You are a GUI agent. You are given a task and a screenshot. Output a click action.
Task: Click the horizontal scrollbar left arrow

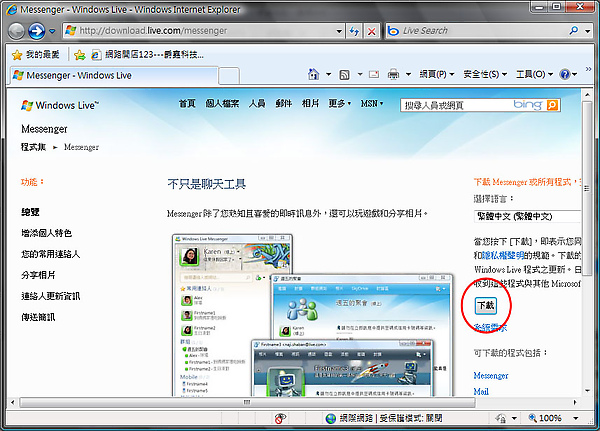[13, 402]
